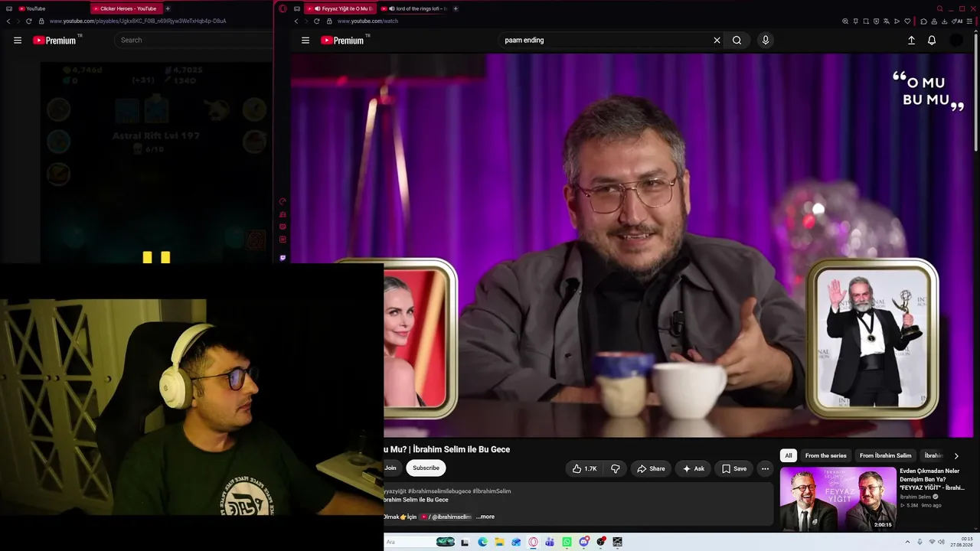Open the three-dot more actions menu
This screenshot has width=980, height=551.
(765, 468)
